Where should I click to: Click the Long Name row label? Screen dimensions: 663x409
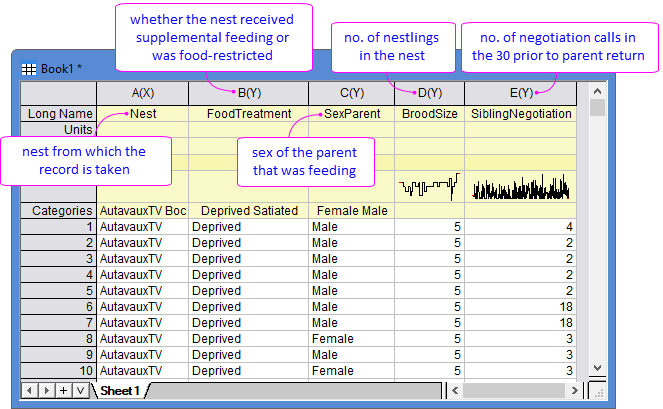point(59,114)
